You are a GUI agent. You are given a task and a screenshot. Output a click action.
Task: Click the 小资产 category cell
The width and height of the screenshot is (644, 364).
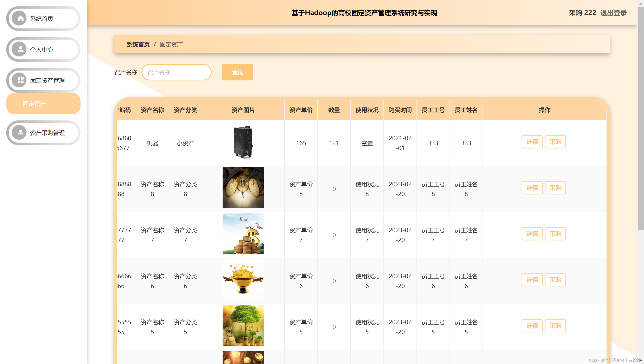[x=185, y=143]
